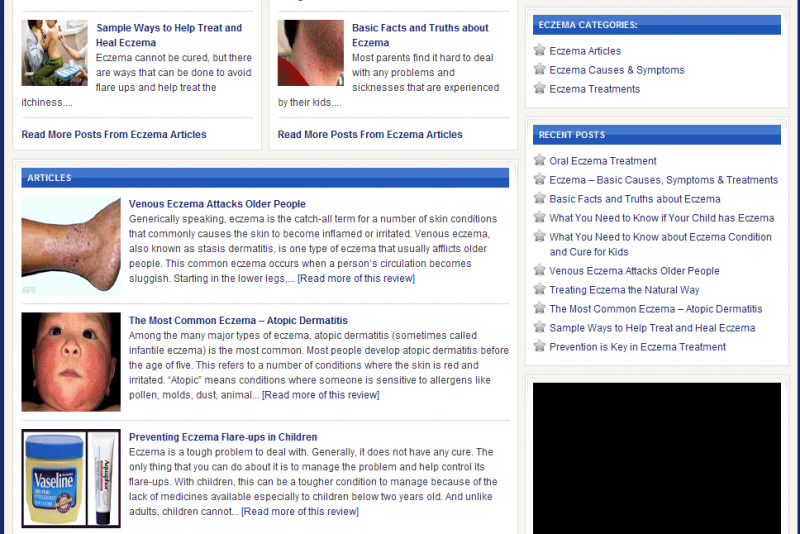The image size is (800, 534).
Task: Click Read more of this review for Preventing Flare-ups
Action: coord(300,512)
